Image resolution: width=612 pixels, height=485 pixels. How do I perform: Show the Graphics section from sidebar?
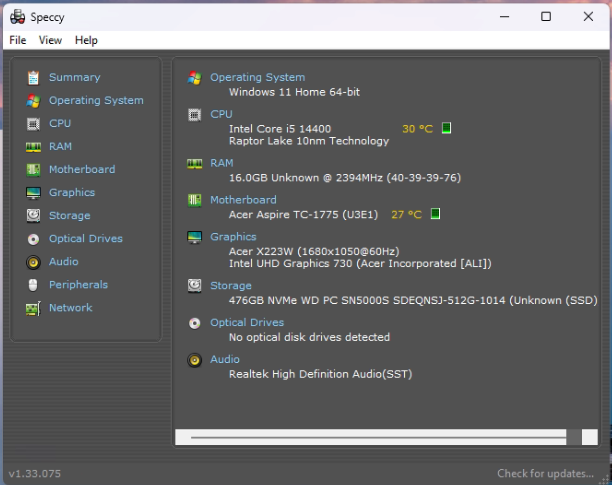click(x=72, y=192)
